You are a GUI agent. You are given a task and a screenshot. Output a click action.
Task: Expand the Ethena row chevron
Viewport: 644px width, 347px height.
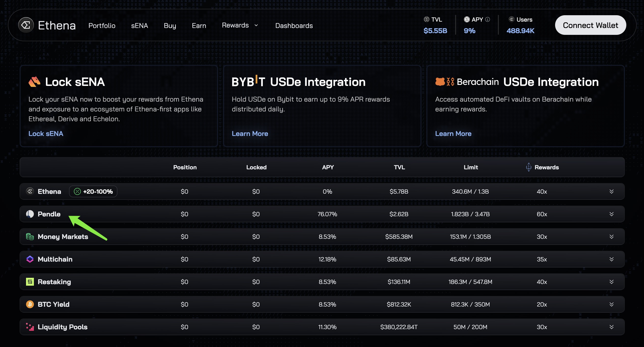click(x=611, y=191)
